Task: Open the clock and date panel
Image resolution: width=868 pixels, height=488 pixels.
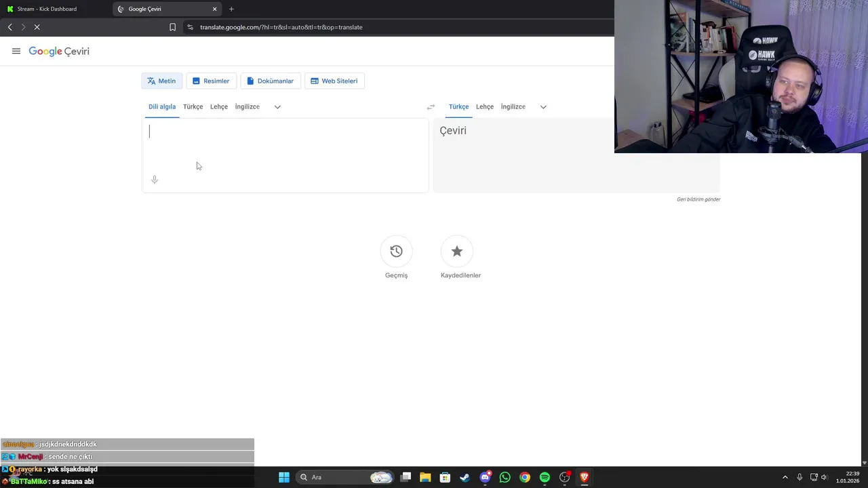Action: click(848, 477)
